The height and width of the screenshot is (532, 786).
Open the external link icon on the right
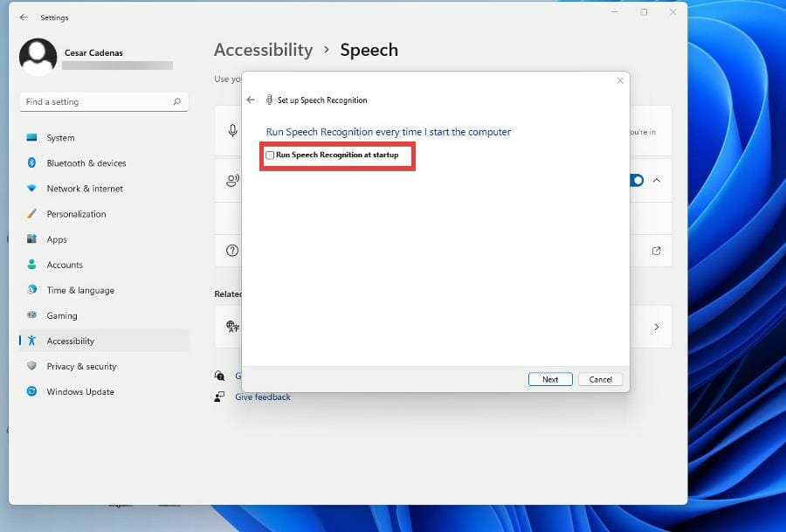pos(656,251)
